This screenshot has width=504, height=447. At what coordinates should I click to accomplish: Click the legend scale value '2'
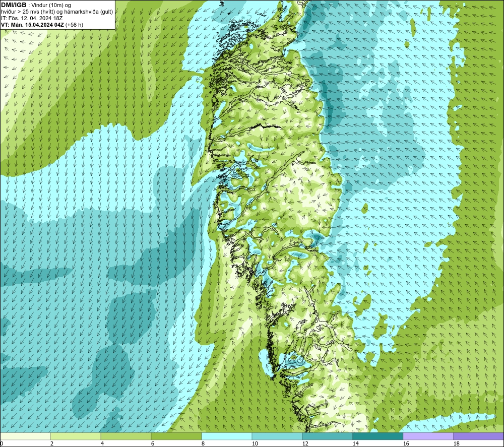[x=52, y=443]
